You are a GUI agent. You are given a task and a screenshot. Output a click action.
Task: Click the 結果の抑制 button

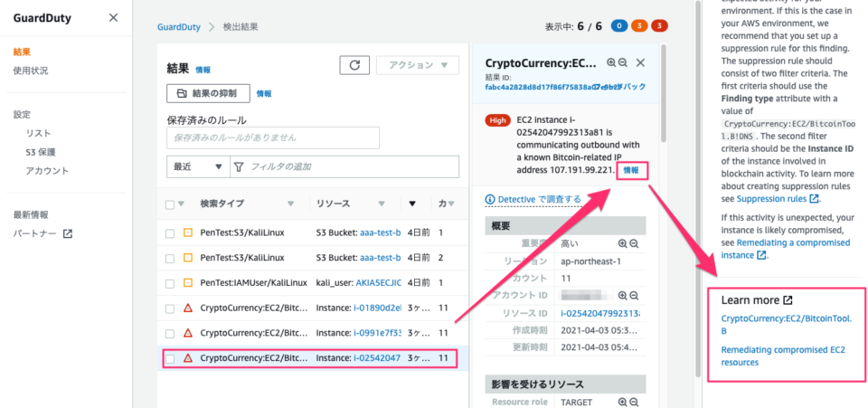pyautogui.click(x=208, y=93)
